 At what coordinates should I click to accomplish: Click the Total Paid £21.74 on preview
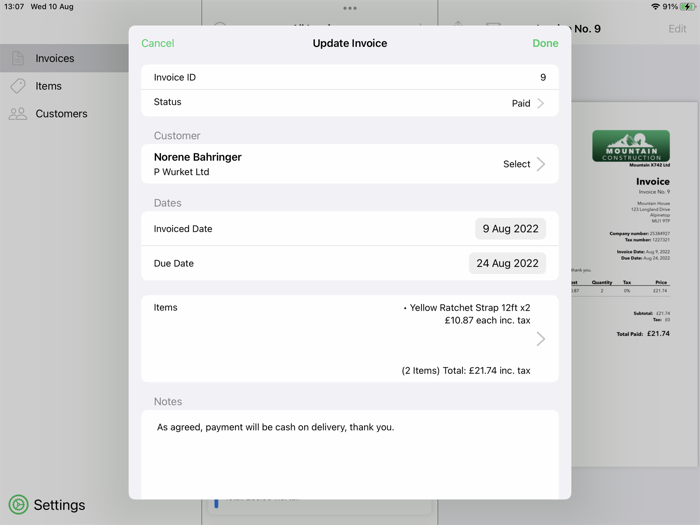coord(643,333)
